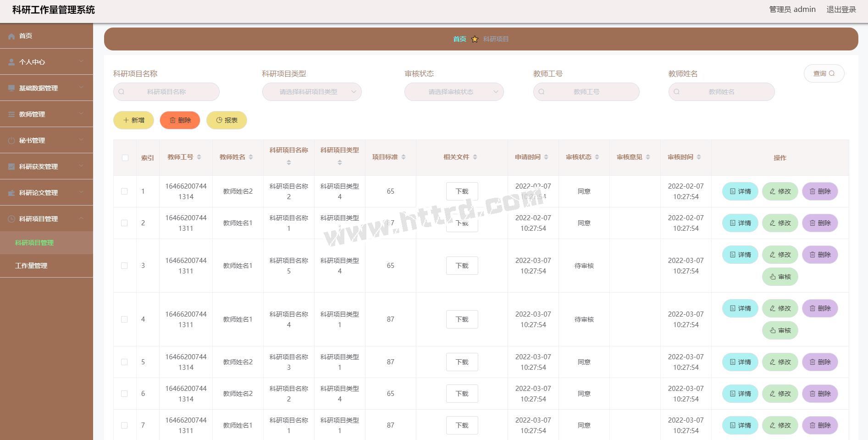
Task: Click the 个人中心 user icon
Action: [x=11, y=62]
